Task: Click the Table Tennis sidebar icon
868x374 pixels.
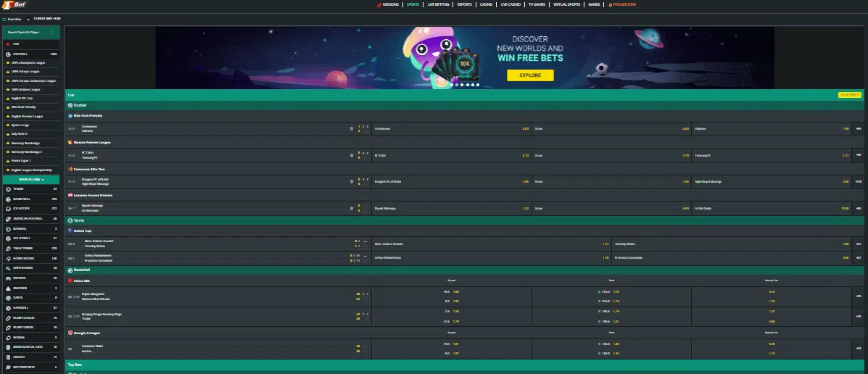Action: [x=8, y=249]
